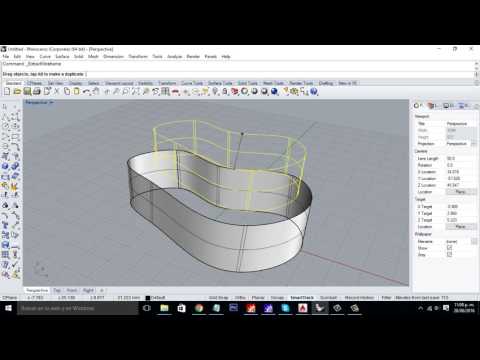Open the Display panel monitor icon

447,106
